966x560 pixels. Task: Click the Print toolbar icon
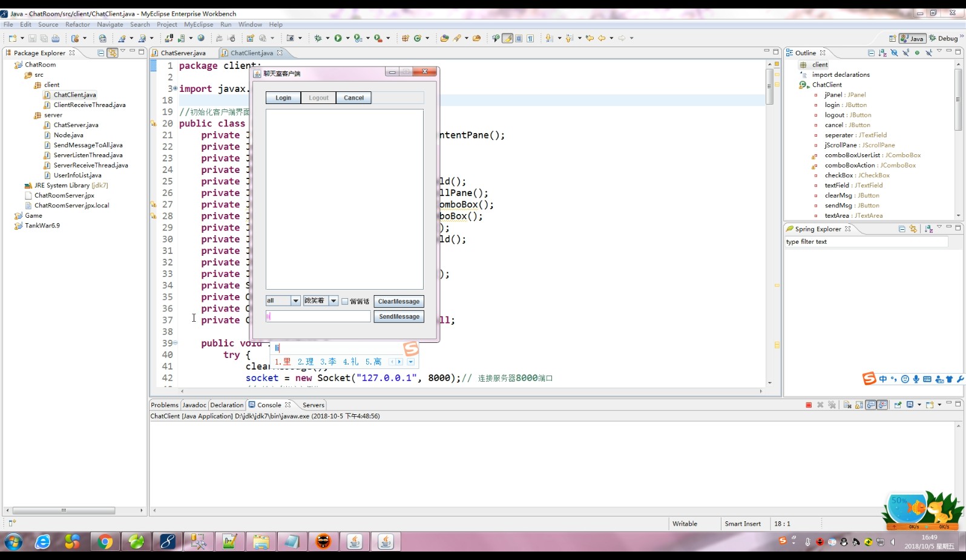pos(56,38)
